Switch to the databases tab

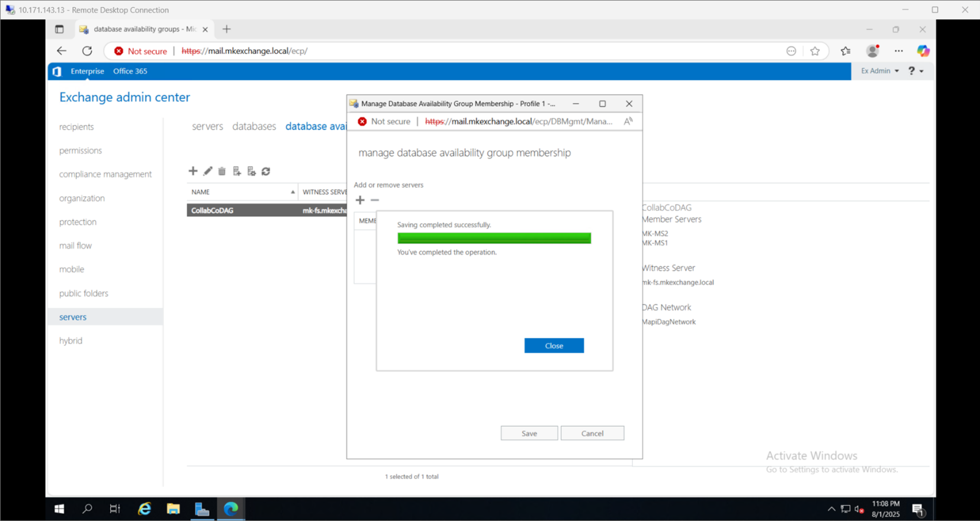point(254,126)
